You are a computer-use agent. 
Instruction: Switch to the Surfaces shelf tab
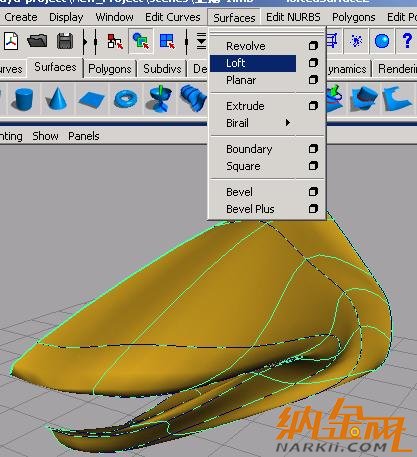pos(55,67)
